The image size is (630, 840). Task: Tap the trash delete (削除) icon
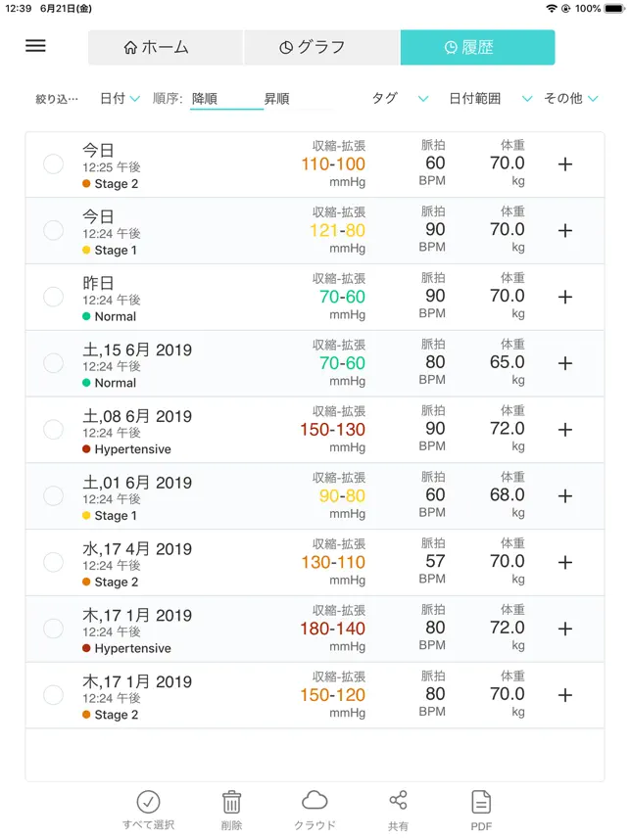(231, 802)
